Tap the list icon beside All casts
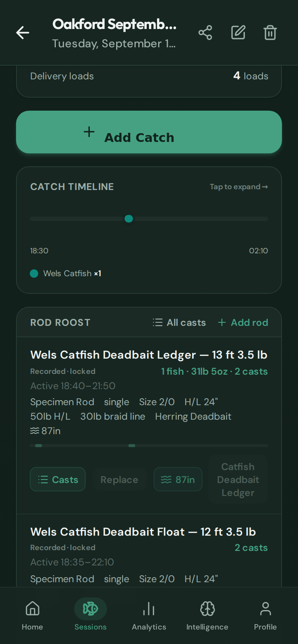298x644 pixels. click(157, 322)
